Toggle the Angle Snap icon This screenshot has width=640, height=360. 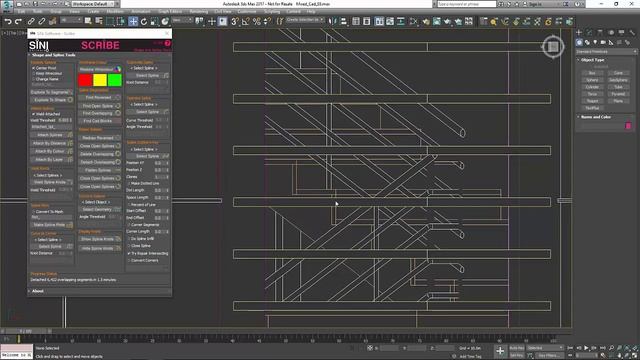246,21
